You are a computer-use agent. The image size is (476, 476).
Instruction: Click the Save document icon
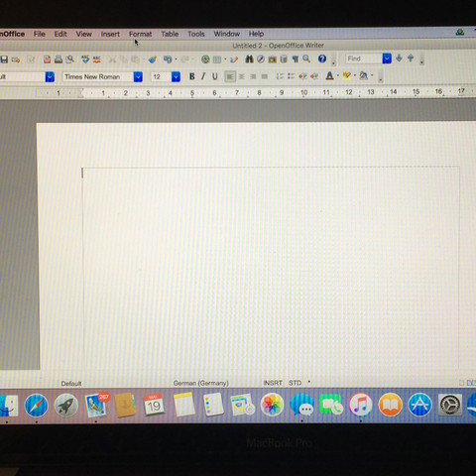coord(4,59)
